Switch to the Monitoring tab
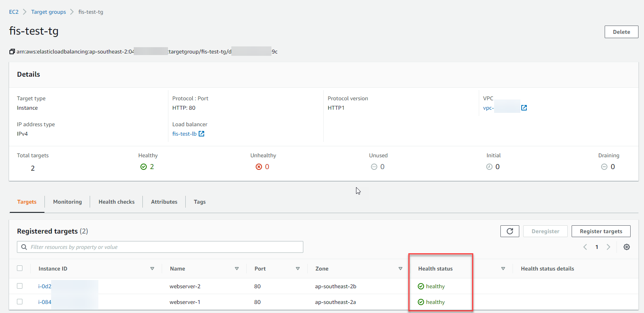The height and width of the screenshot is (313, 644). (67, 202)
